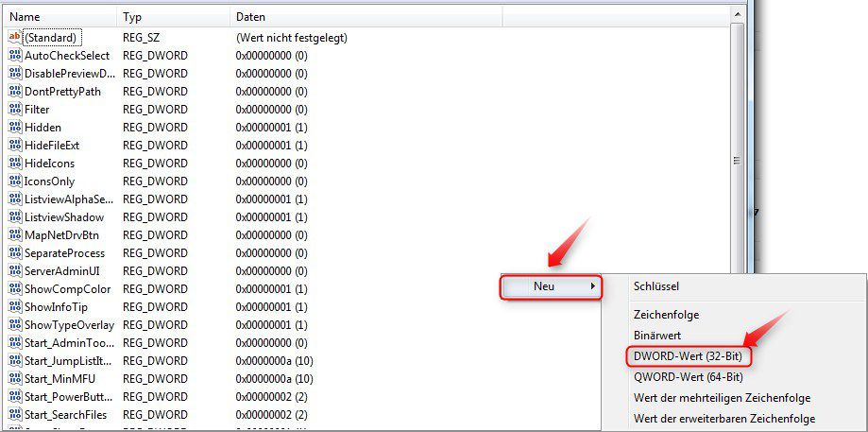Click the IconsOnly DWORD icon
868x432 pixels.
point(14,181)
